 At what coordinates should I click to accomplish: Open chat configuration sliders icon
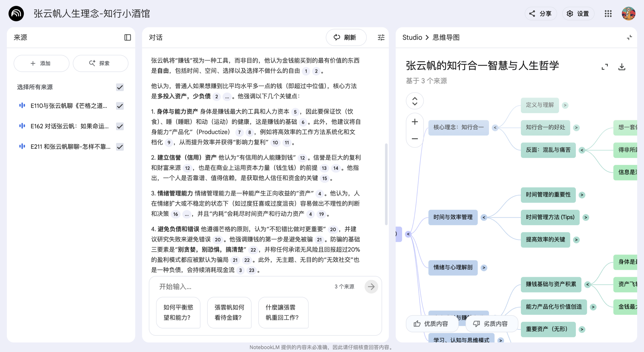coord(381,38)
